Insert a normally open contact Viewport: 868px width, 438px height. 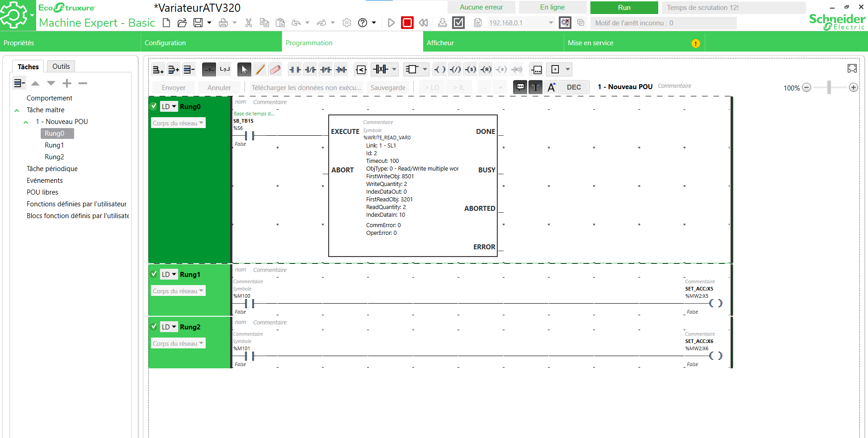coord(295,69)
